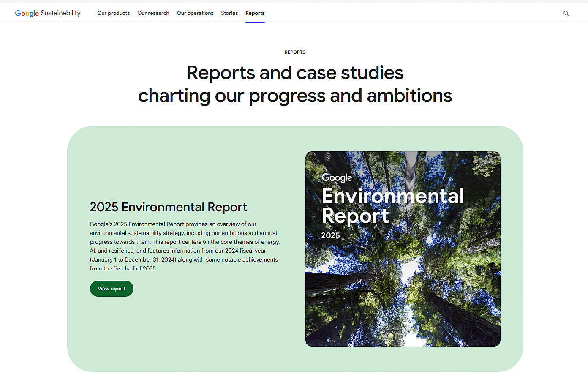Screen dimensions: 588x385
Task: Click the report description paragraph
Action: pos(185,246)
